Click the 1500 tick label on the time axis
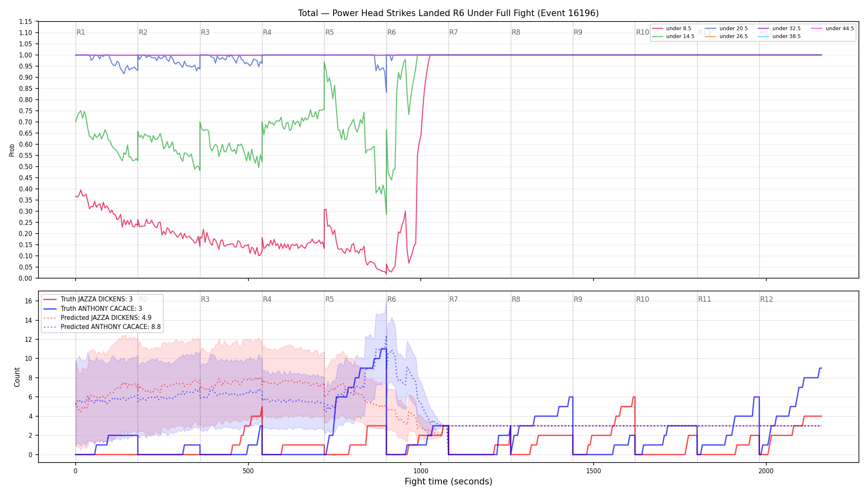This screenshot has height=496, width=868. 594,471
